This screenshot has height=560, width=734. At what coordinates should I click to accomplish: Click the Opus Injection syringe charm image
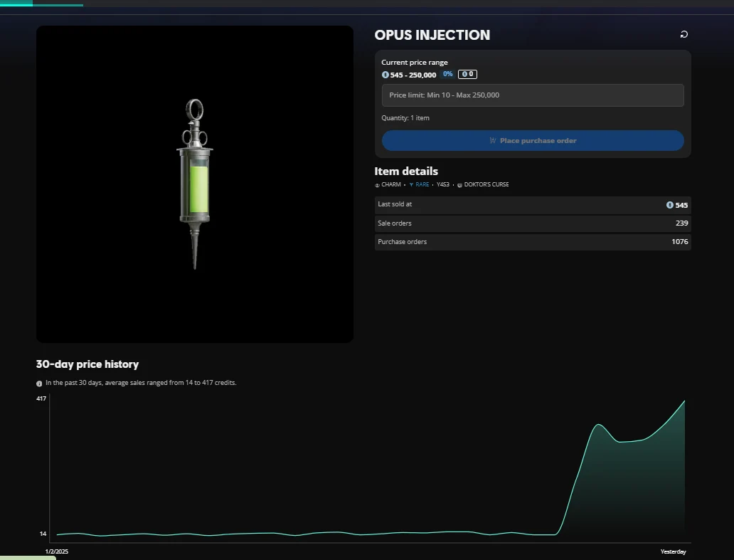click(x=195, y=184)
